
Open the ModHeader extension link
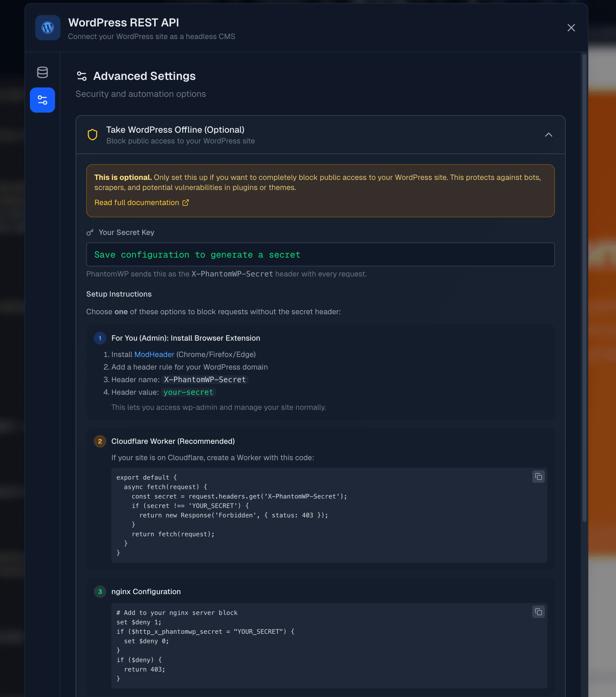pyautogui.click(x=154, y=354)
